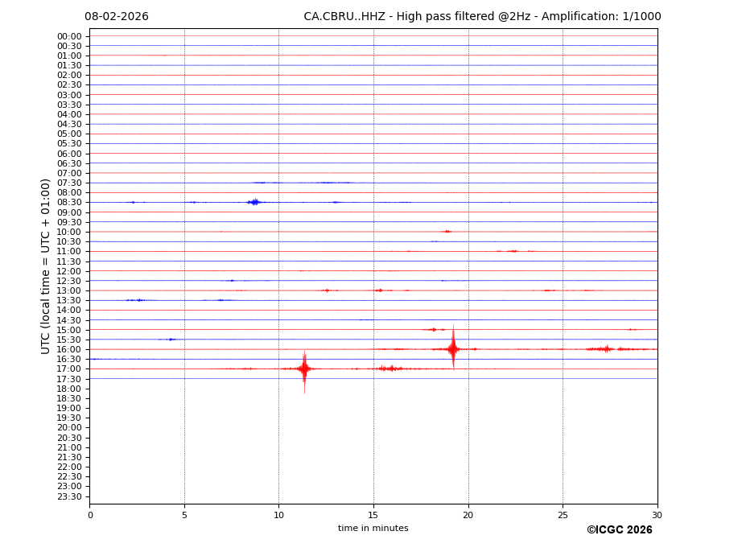Click the red signal on the 11:00 trace
746x560 pixels.
click(513, 251)
